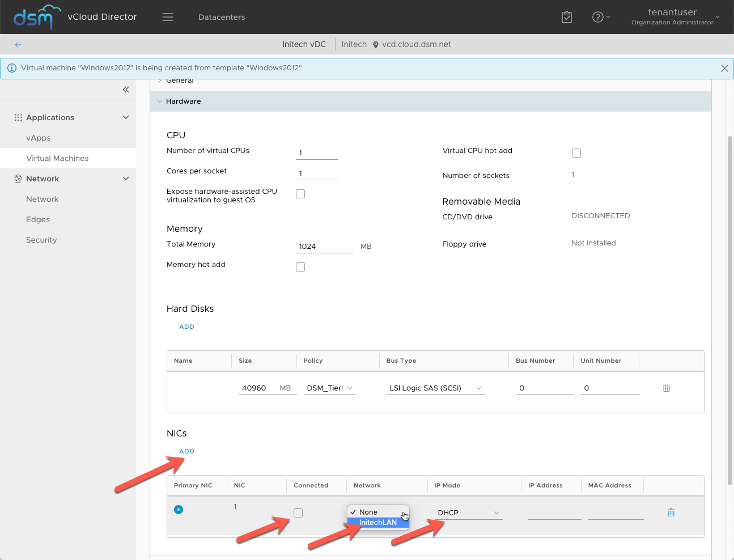The width and height of the screenshot is (734, 560).
Task: Click the vertical scrollbar thumb
Action: pos(730,311)
